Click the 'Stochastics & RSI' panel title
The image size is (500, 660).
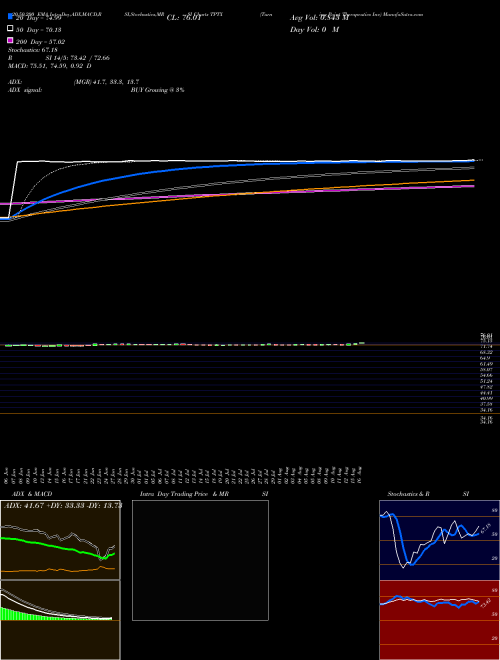[428, 494]
